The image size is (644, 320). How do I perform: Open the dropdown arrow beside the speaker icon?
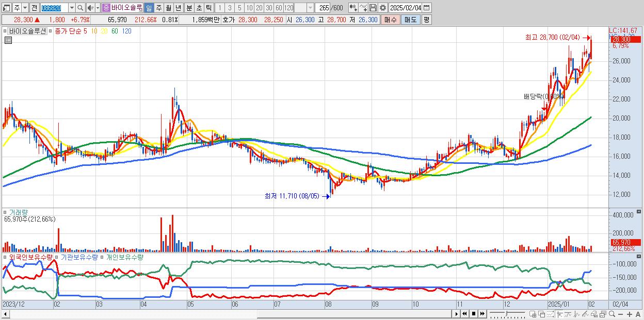click(98, 8)
